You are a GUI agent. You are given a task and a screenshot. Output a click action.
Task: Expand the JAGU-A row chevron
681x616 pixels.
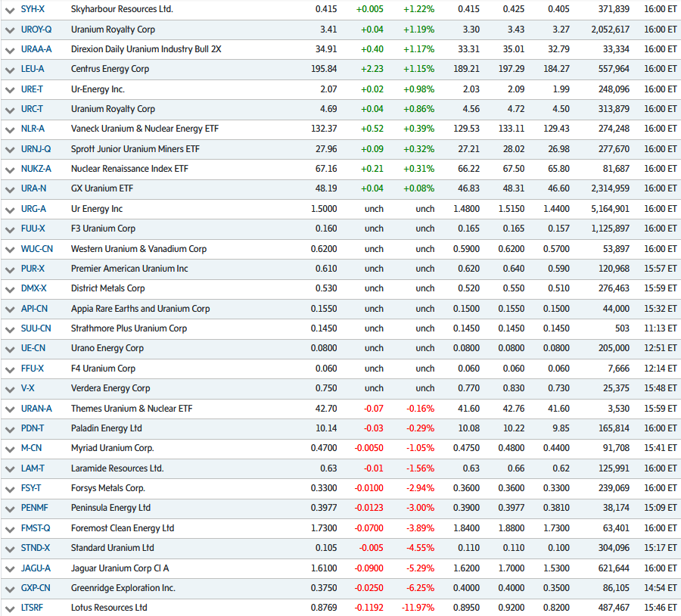pos(10,568)
